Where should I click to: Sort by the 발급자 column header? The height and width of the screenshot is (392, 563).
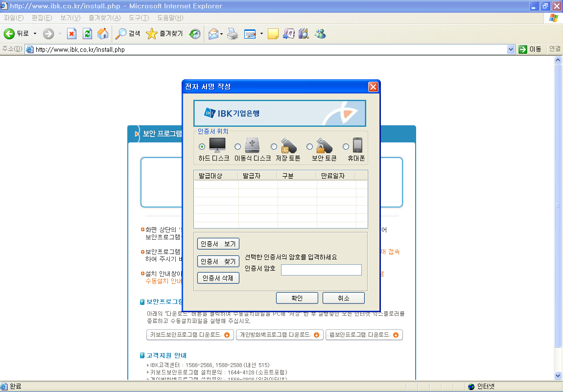[258, 176]
